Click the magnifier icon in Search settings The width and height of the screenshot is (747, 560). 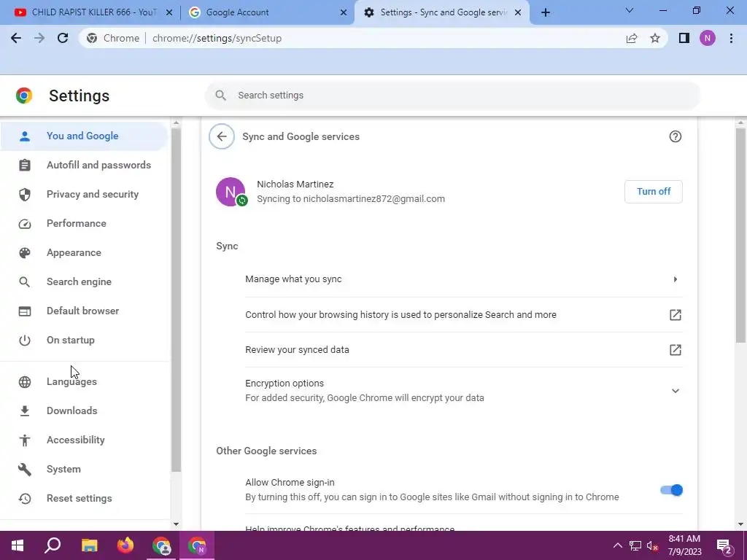tap(220, 96)
